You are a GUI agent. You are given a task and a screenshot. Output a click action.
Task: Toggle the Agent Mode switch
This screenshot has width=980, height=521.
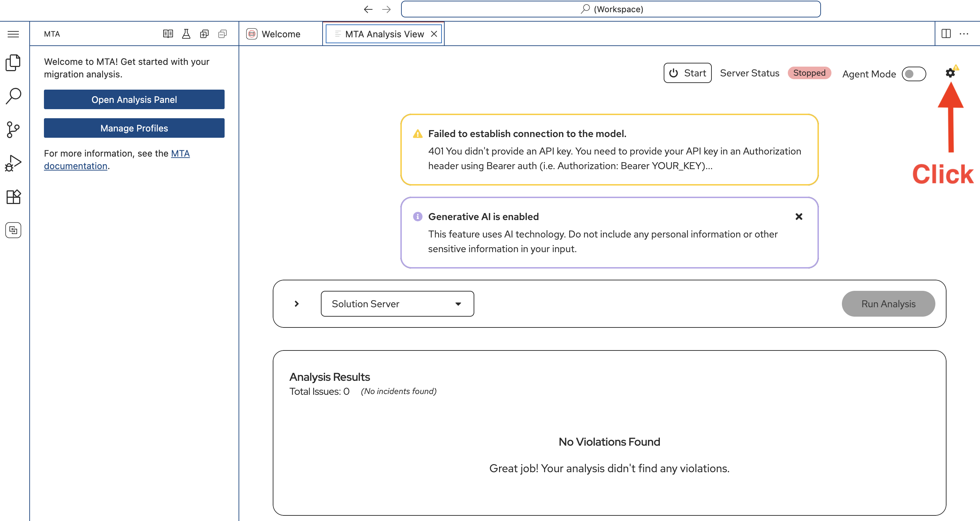point(913,74)
